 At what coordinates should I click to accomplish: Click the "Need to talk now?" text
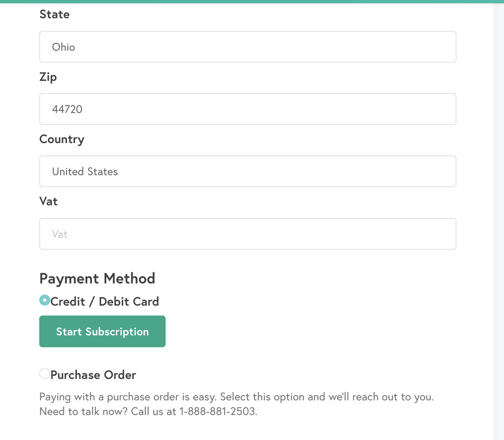coord(84,411)
